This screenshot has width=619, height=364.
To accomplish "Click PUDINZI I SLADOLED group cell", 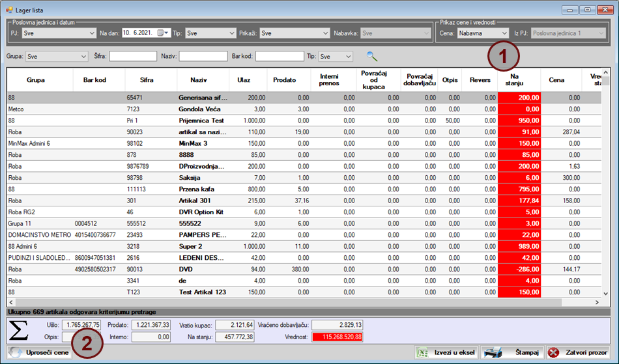I will pos(40,257).
